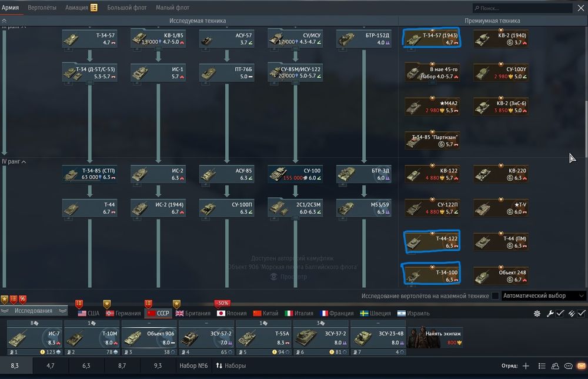Select the 4,7 lineup preset
This screenshot has height=379, width=588.
point(50,366)
